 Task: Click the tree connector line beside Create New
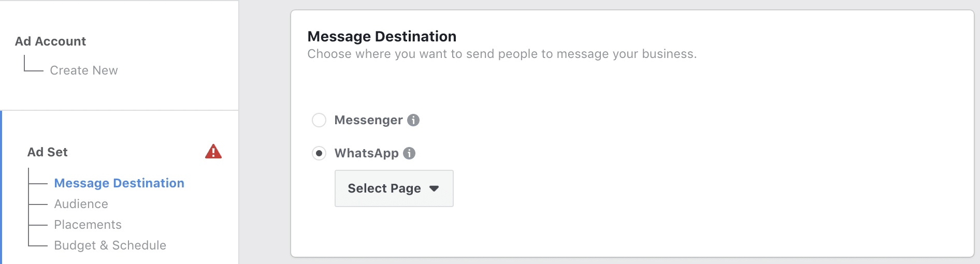coord(34,64)
